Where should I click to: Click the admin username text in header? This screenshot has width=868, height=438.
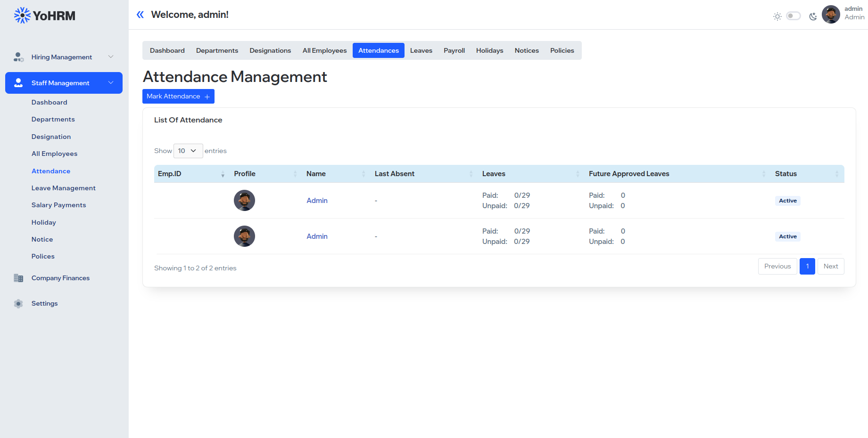click(853, 8)
